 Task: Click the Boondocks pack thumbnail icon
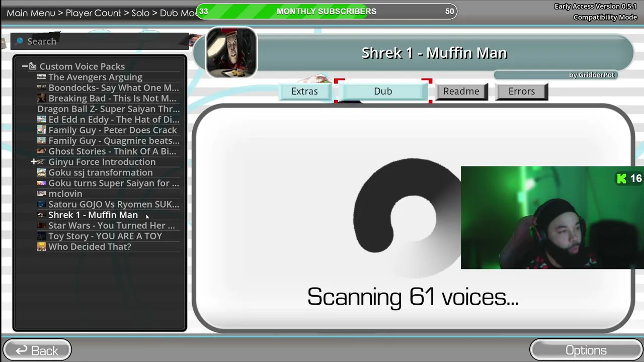42,87
